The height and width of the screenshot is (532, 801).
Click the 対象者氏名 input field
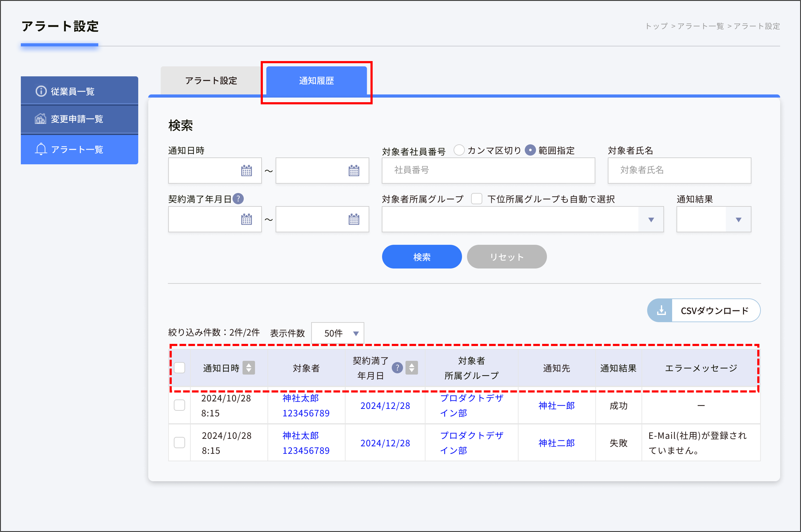point(679,171)
